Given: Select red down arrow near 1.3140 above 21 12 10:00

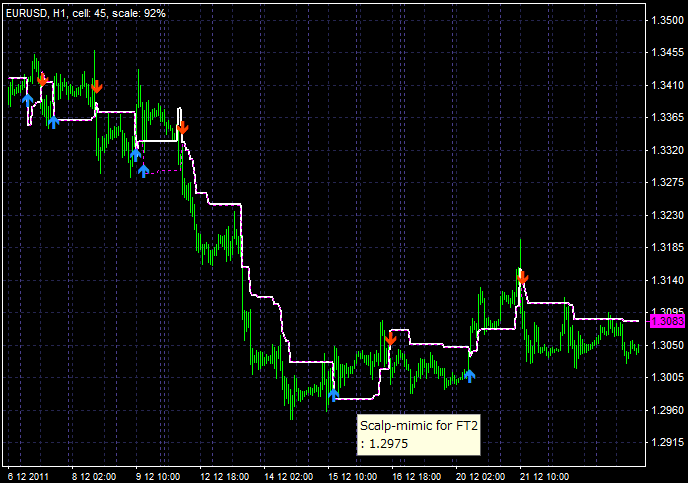Looking at the screenshot, I should 523,278.
